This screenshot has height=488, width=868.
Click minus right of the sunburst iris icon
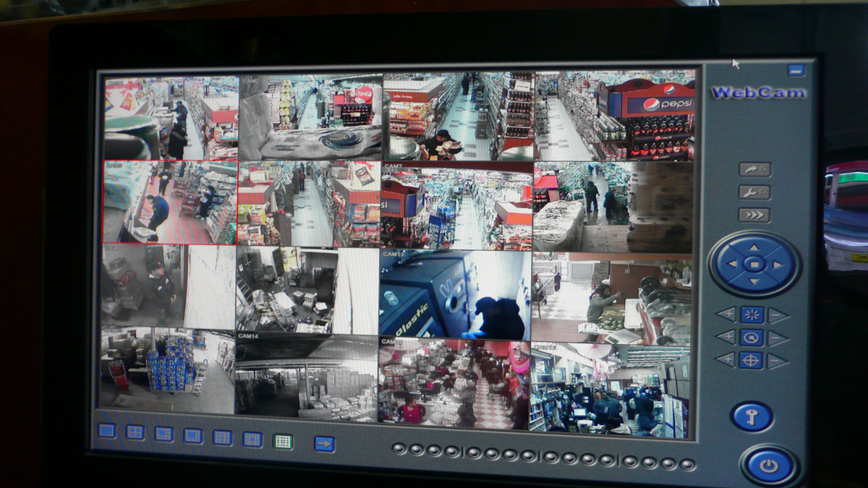pyautogui.click(x=778, y=315)
